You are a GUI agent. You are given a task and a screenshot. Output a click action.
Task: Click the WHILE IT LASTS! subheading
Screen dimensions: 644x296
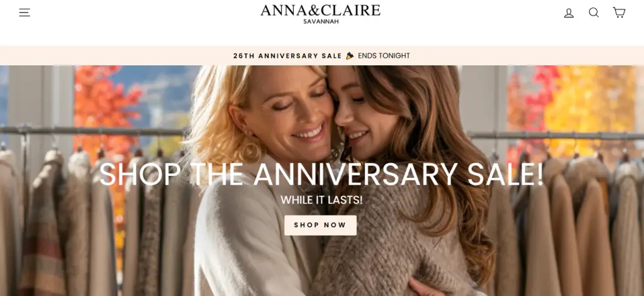coord(321,200)
